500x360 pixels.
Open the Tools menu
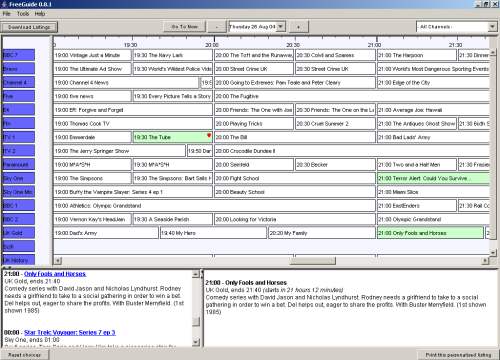(23, 14)
